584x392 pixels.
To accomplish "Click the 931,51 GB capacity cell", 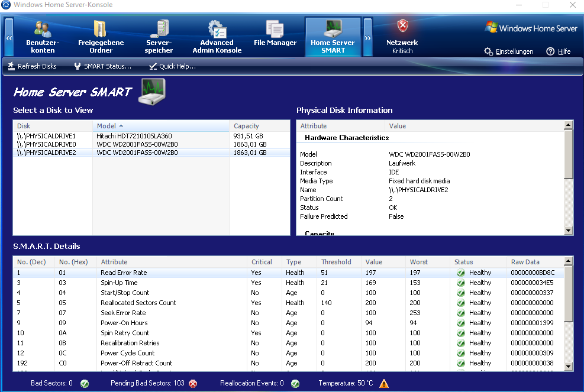I will pos(249,136).
